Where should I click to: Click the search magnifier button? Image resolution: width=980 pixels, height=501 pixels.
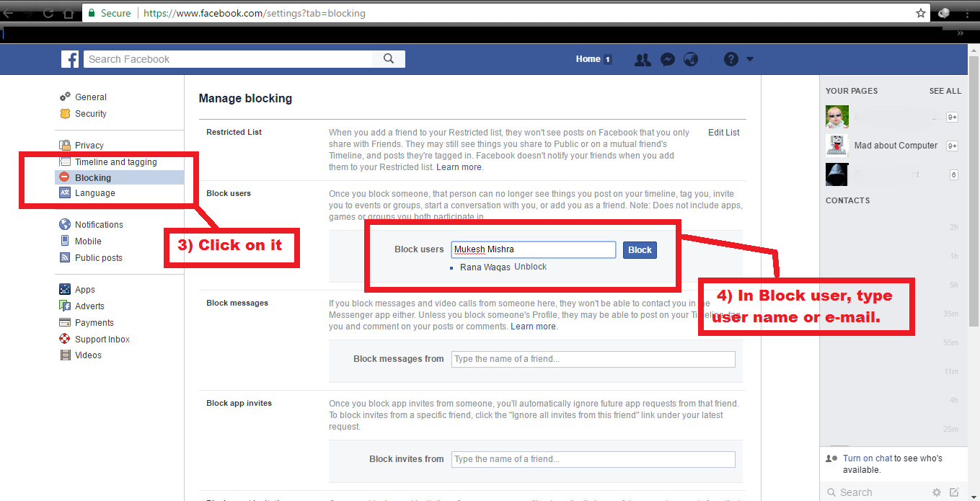389,59
